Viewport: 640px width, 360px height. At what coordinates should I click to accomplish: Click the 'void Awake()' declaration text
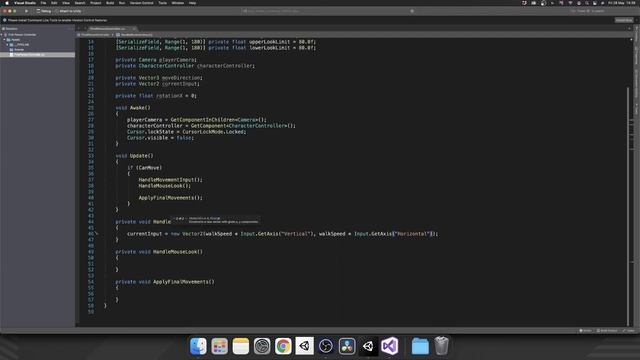click(133, 108)
